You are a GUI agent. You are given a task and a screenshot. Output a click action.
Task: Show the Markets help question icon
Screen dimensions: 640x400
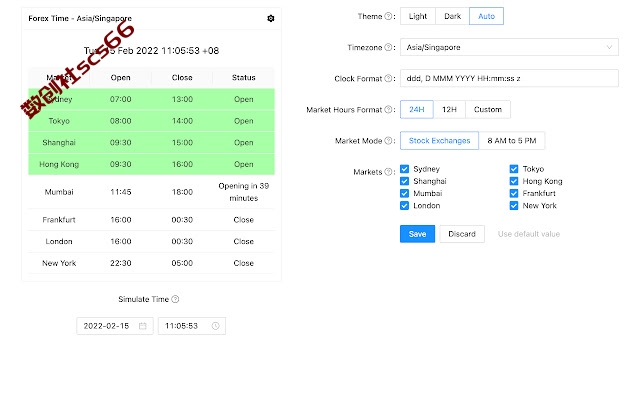(389, 172)
